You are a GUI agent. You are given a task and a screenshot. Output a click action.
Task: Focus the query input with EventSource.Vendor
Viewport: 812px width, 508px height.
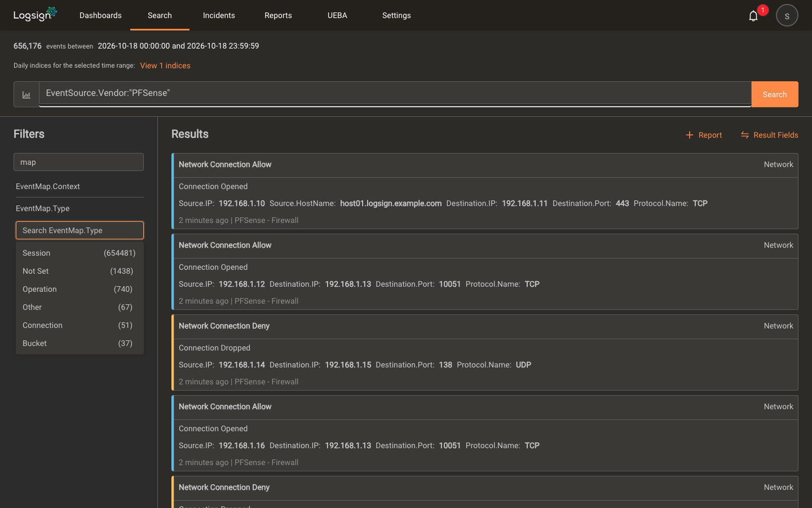coord(395,93)
